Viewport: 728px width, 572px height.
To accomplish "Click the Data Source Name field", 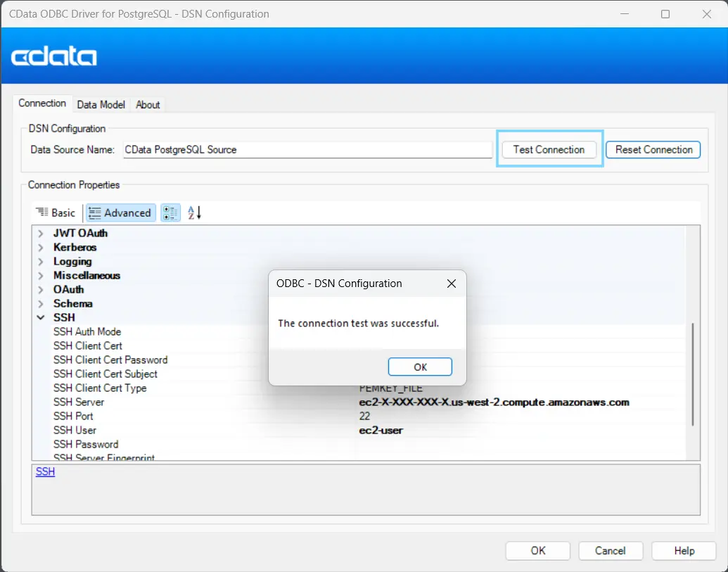I will pos(307,149).
